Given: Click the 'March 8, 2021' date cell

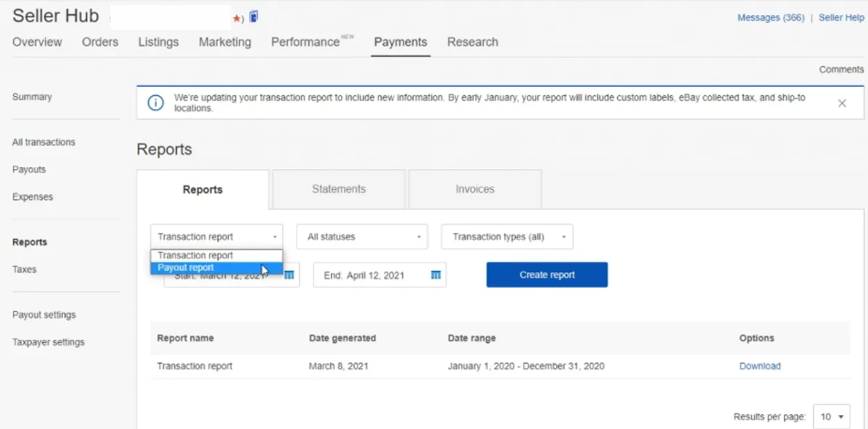Looking at the screenshot, I should coord(338,366).
